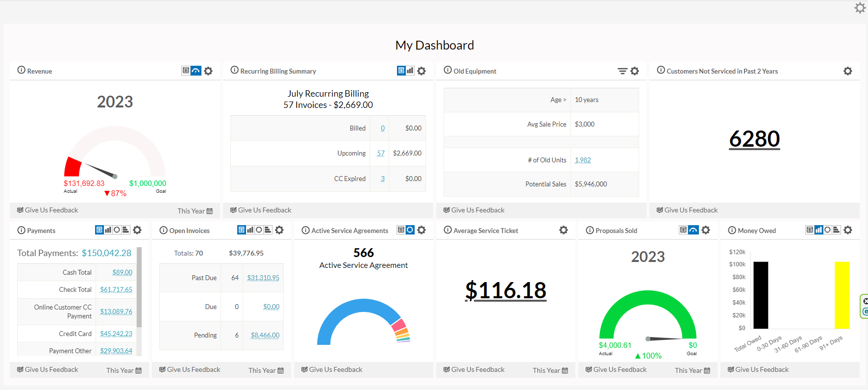Click the yellow 91+ Days bar
The height and width of the screenshot is (390, 868).
842,295
